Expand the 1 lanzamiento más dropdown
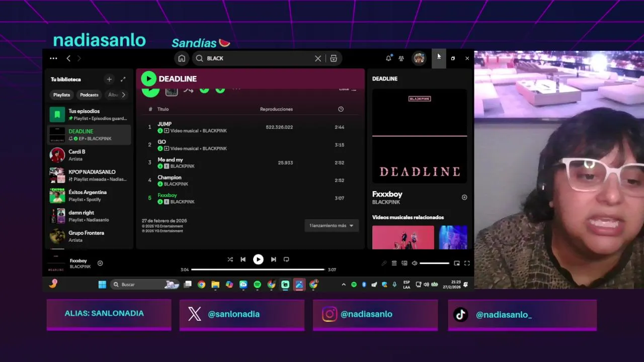Viewport: 644px width, 362px height. tap(332, 226)
